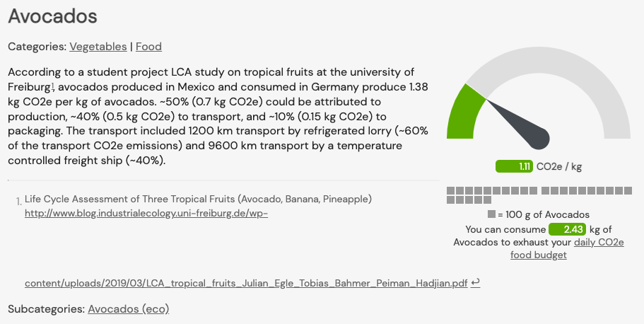Click the green segment of the gauge
The width and height of the screenshot is (644, 324).
(x=464, y=113)
